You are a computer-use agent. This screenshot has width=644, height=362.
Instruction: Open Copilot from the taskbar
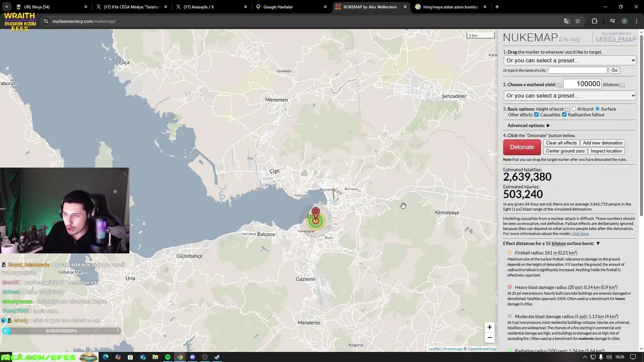pyautogui.click(x=118, y=357)
